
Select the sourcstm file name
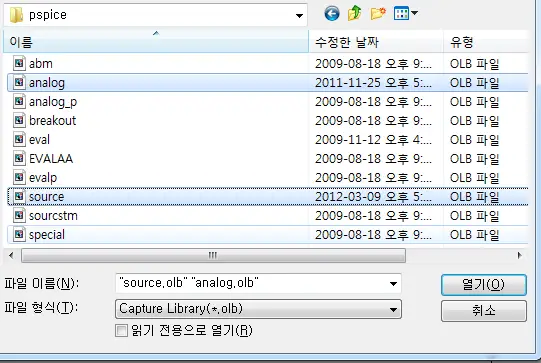click(x=53, y=216)
